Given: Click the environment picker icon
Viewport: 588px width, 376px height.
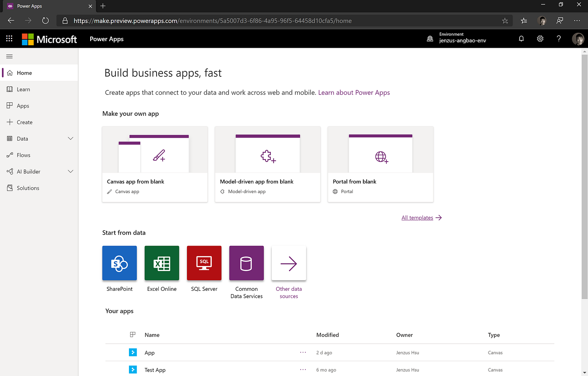Looking at the screenshot, I should point(430,39).
